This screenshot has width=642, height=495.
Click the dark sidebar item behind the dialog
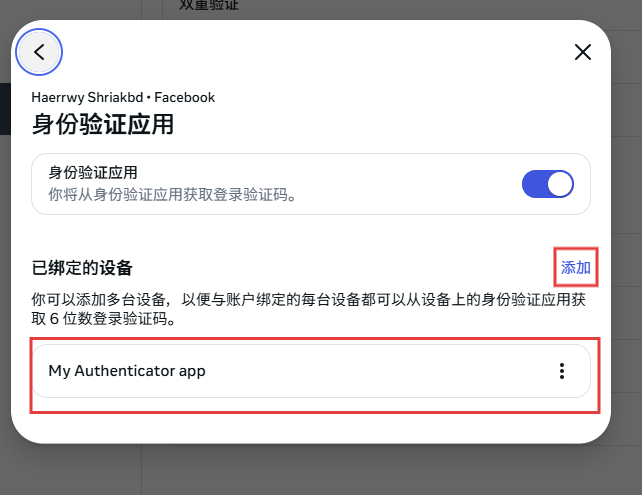[x=5, y=109]
